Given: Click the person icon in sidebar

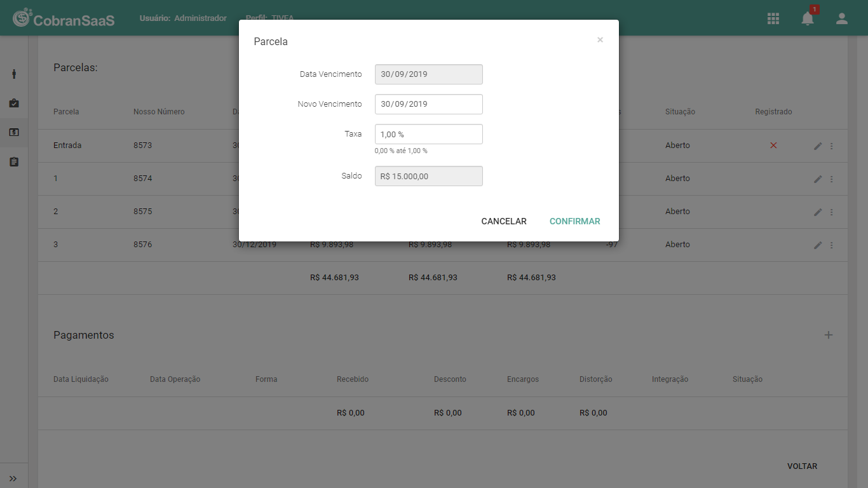Looking at the screenshot, I should pos(14,74).
